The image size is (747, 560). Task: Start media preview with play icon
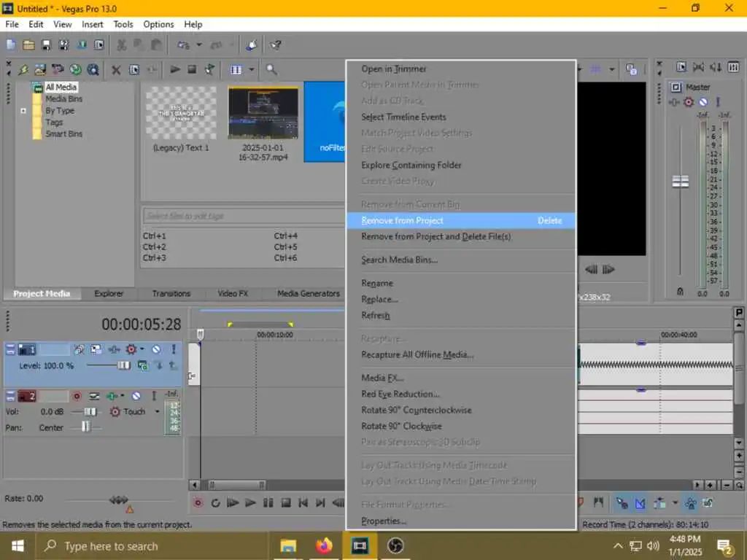(175, 70)
